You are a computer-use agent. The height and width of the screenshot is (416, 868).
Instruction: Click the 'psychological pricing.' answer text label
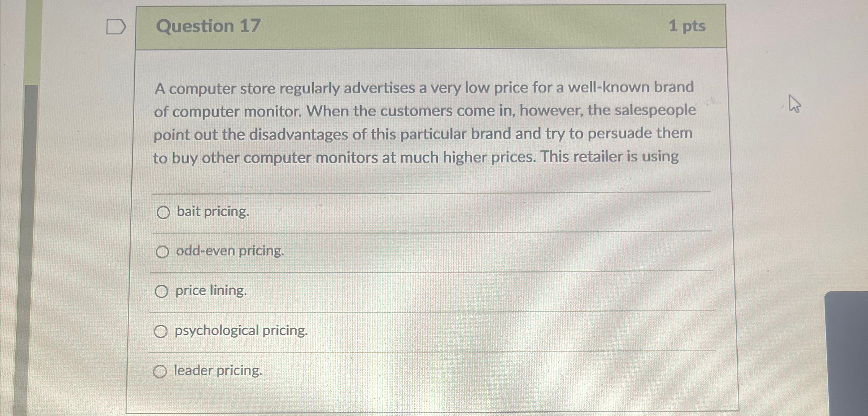[x=240, y=332]
